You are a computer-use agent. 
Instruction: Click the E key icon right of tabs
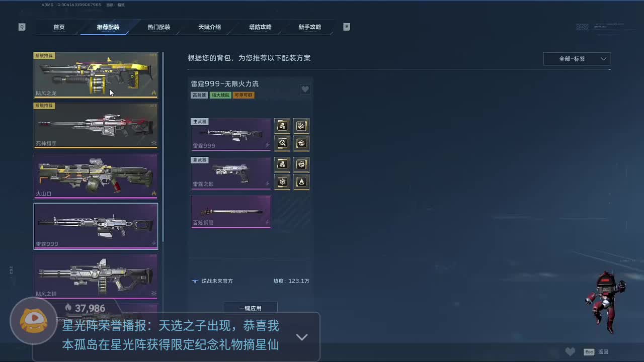point(347,27)
